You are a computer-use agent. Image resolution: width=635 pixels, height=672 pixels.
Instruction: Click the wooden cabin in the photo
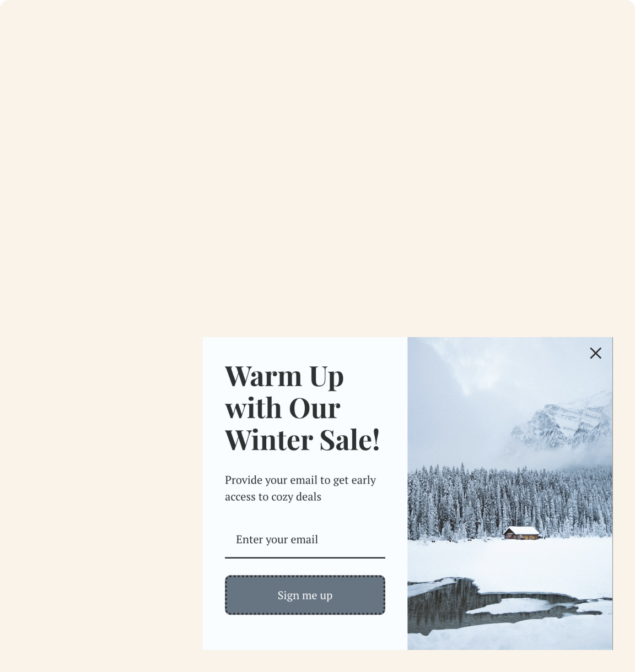pyautogui.click(x=521, y=533)
